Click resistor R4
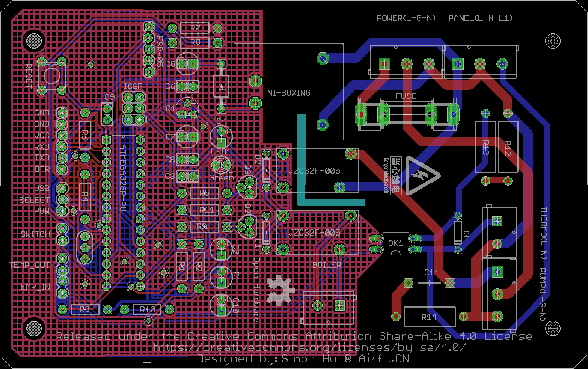Image resolution: width=588 pixels, height=369 pixels. 85,196
